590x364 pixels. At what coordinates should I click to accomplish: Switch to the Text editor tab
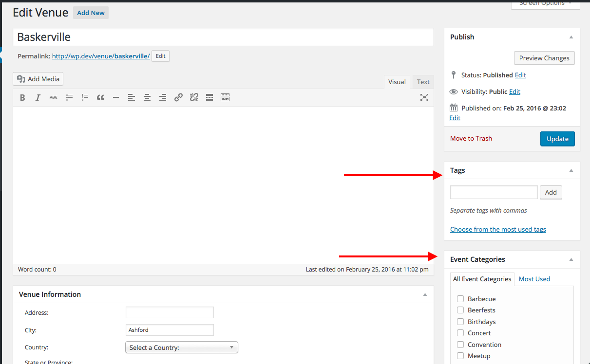[x=423, y=82]
